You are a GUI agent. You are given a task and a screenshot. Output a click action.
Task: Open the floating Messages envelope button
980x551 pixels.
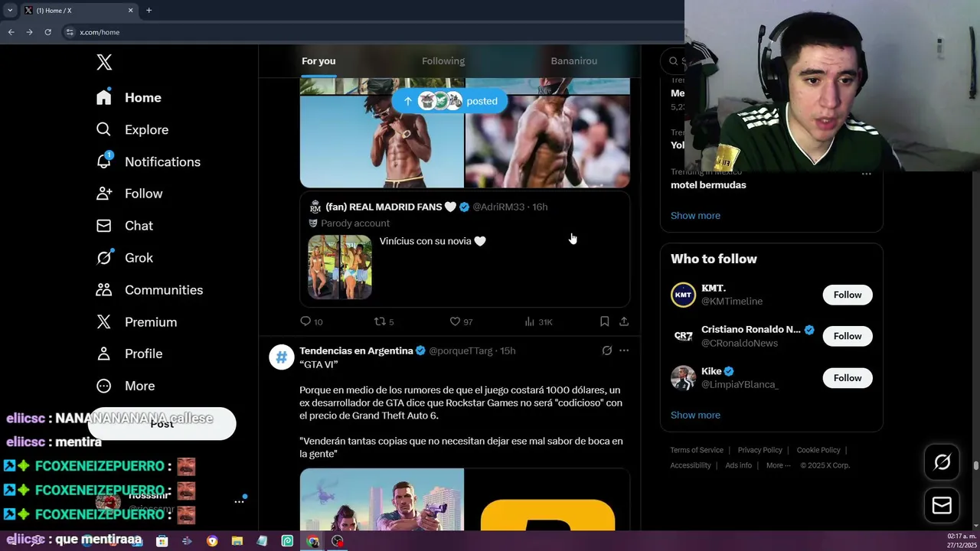pos(942,506)
